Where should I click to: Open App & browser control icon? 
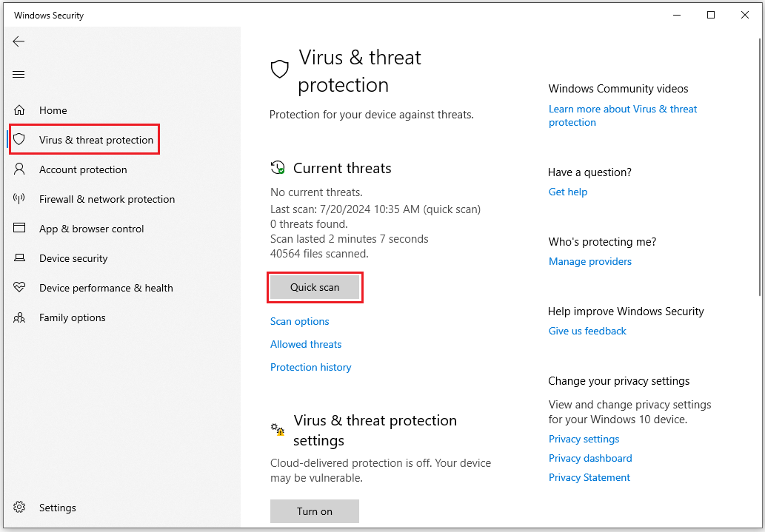point(20,229)
